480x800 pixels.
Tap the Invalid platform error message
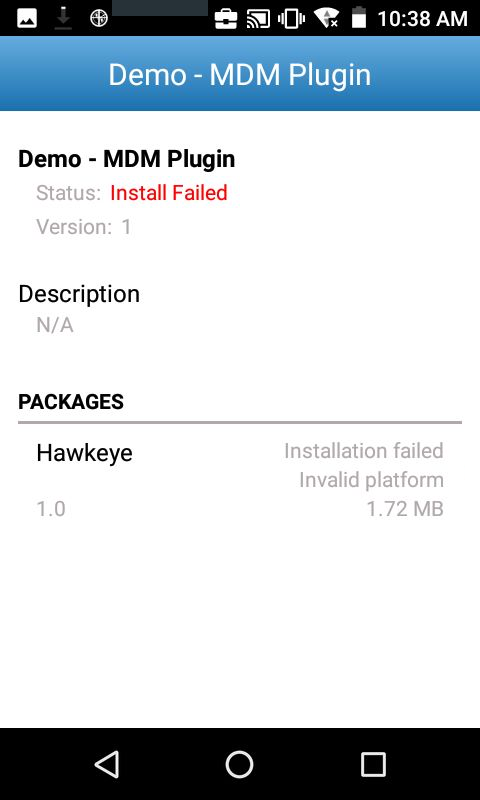pyautogui.click(x=371, y=480)
